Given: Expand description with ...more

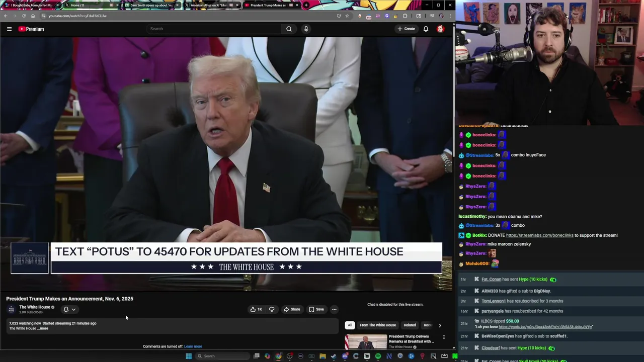Looking at the screenshot, I should pos(43,328).
